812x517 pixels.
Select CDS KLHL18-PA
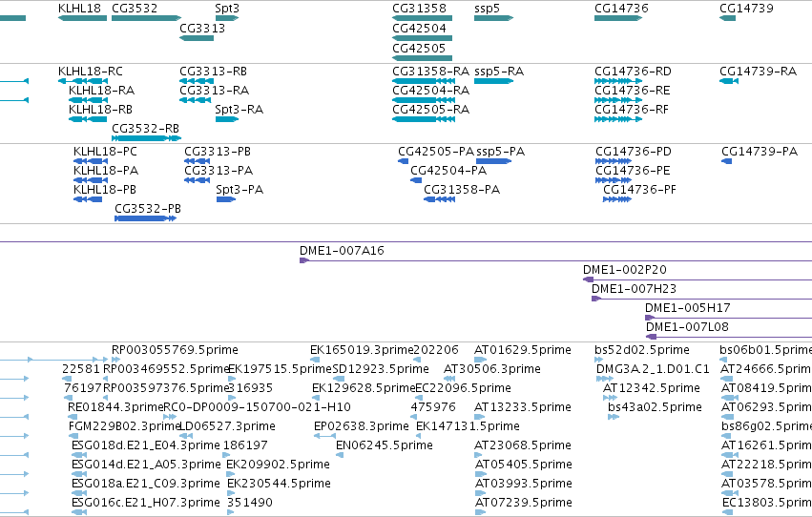91,180
